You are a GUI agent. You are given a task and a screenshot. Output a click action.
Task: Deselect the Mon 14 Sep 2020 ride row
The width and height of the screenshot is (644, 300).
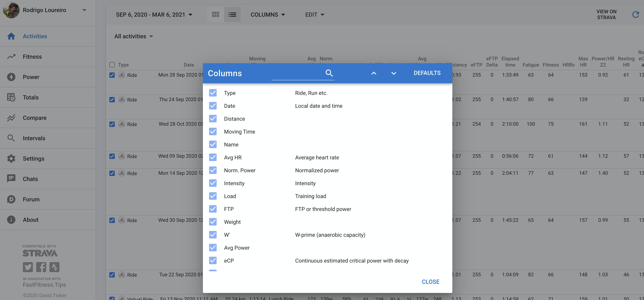tap(112, 173)
